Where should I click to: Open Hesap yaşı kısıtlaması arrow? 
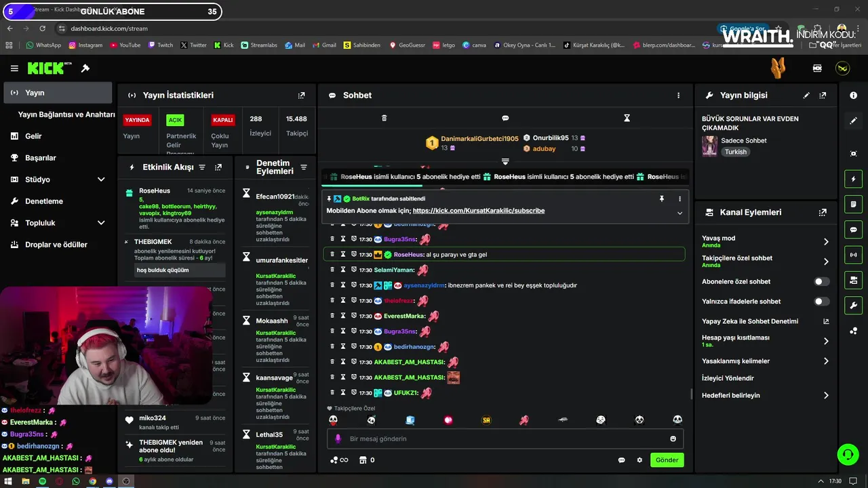tap(825, 341)
